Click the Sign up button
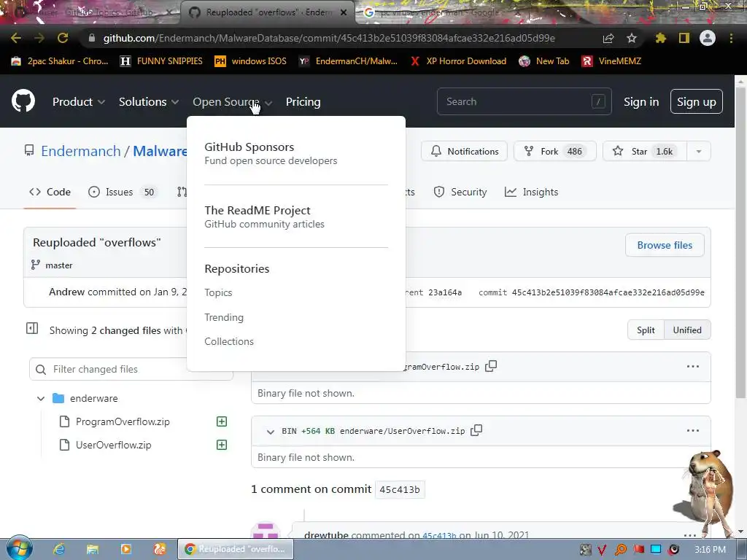 (x=696, y=101)
